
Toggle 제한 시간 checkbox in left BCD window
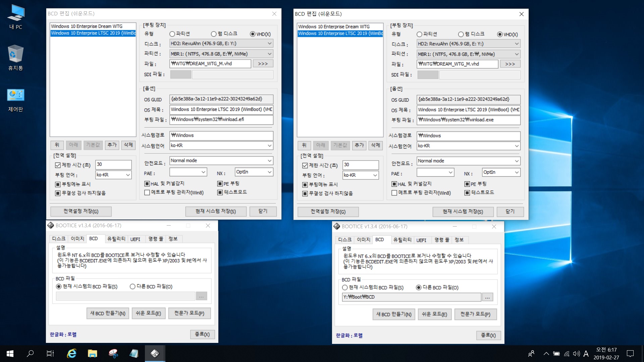click(x=58, y=165)
